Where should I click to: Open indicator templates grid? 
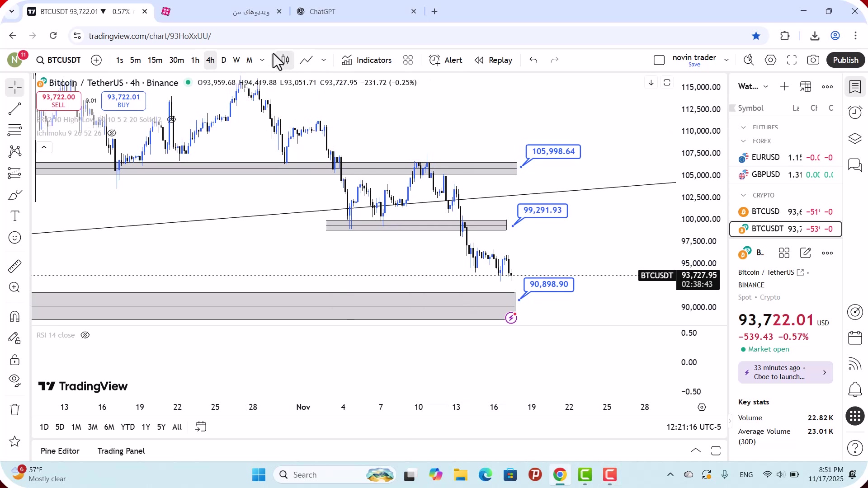(408, 60)
